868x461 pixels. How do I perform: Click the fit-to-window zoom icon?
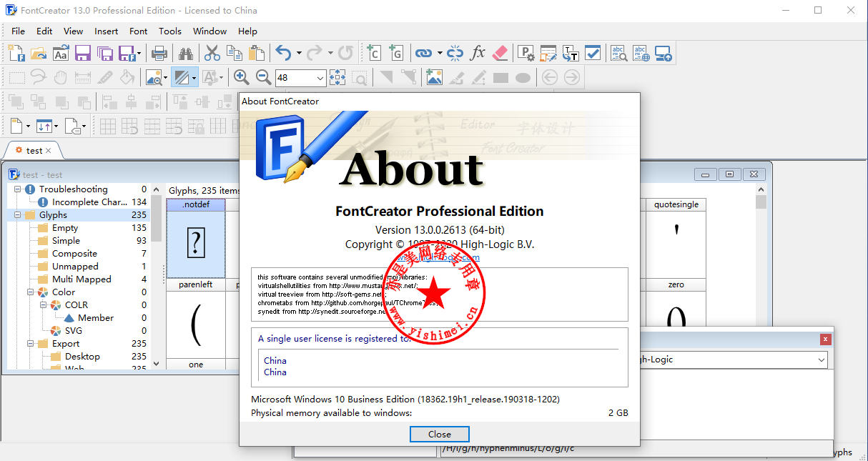[337, 77]
